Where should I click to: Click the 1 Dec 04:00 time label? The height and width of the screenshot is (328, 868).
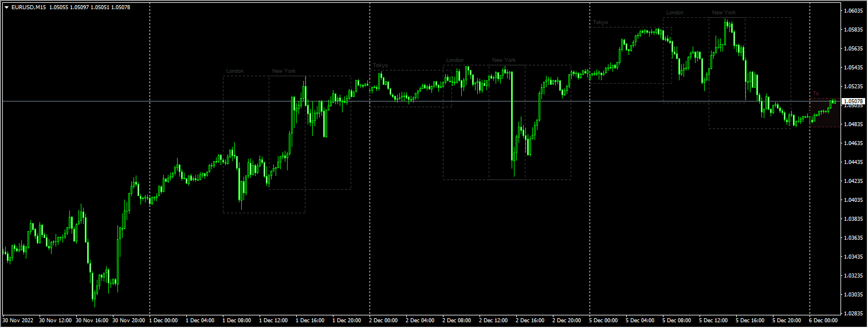tap(201, 321)
